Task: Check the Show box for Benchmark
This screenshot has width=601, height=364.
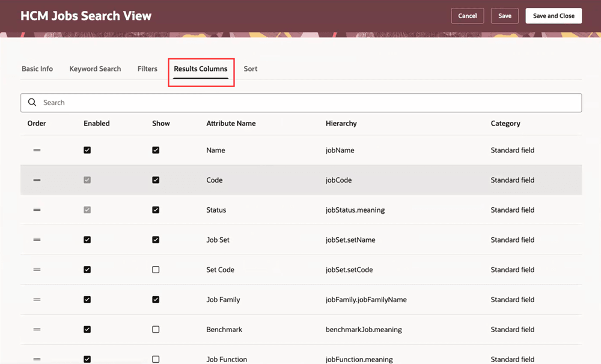Action: pyautogui.click(x=156, y=330)
